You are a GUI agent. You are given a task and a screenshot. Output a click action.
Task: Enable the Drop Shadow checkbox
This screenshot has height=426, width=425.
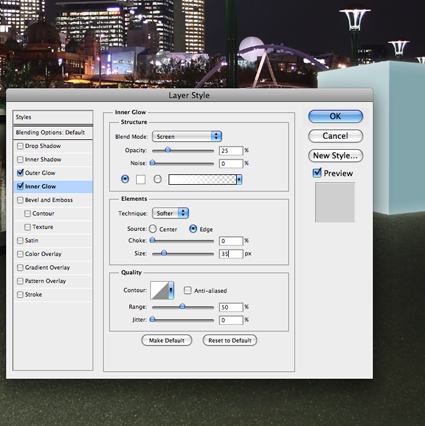point(20,146)
